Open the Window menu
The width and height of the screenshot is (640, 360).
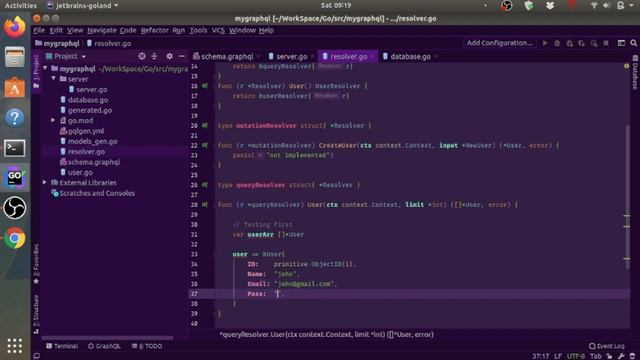point(242,30)
